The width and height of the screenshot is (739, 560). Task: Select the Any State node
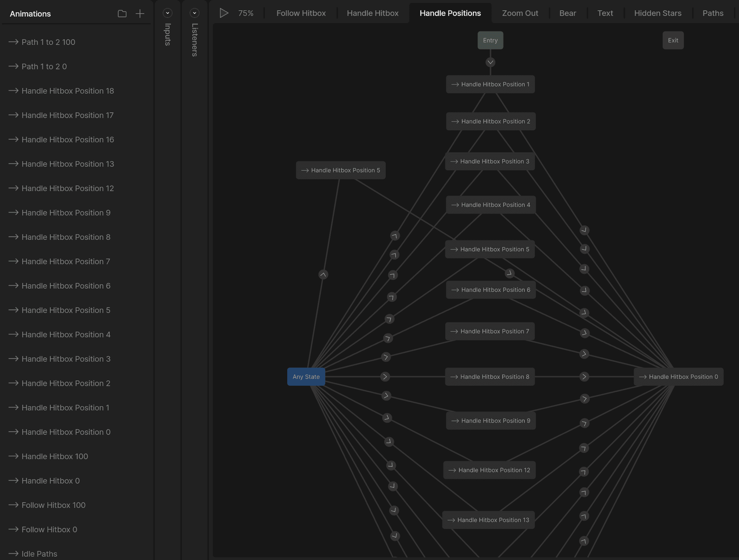306,377
